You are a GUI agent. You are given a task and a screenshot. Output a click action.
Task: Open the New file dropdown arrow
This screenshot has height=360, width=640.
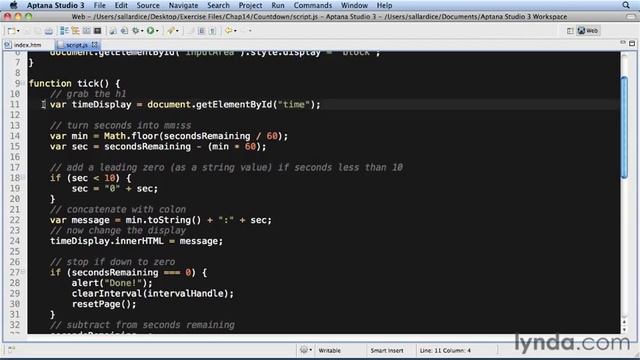18,31
